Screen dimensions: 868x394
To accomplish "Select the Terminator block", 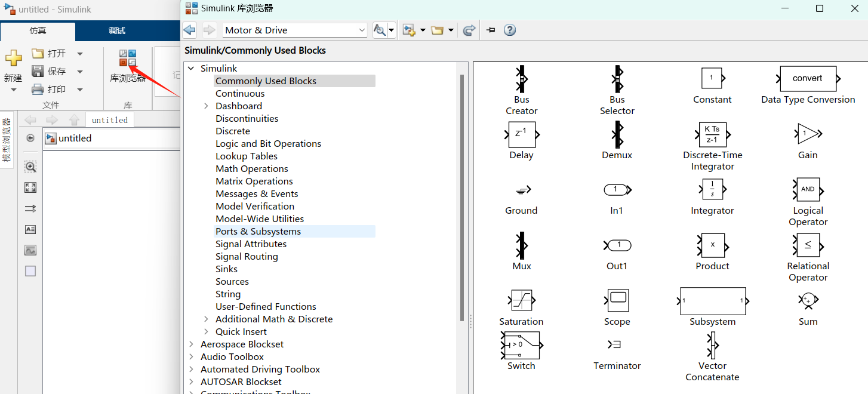I will (615, 344).
